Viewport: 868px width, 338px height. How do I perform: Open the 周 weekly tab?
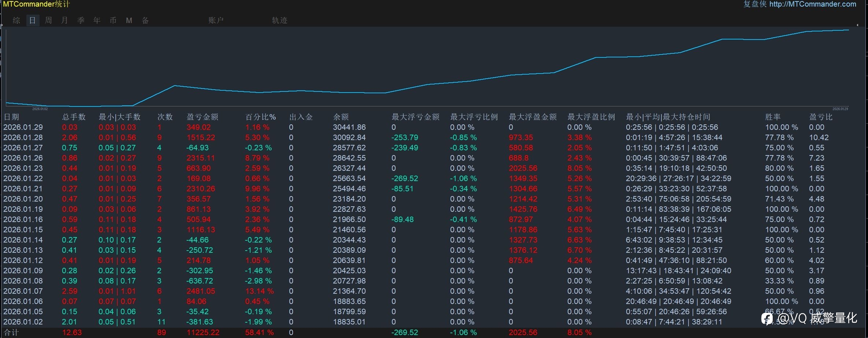[x=48, y=20]
